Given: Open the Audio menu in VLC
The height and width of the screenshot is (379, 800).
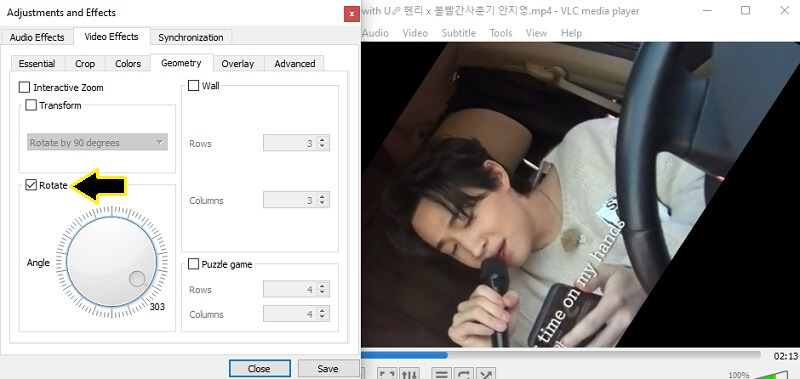Looking at the screenshot, I should click(375, 33).
